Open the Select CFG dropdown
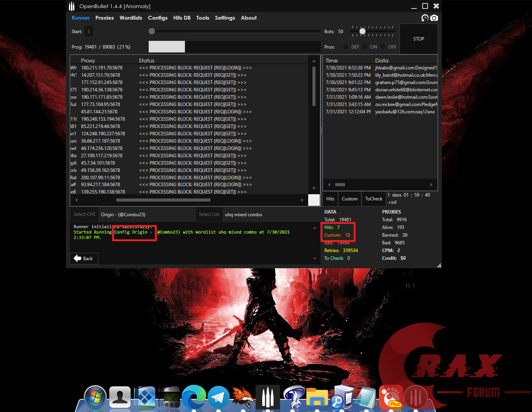Image resolution: width=532 pixels, height=412 pixels. click(x=84, y=214)
